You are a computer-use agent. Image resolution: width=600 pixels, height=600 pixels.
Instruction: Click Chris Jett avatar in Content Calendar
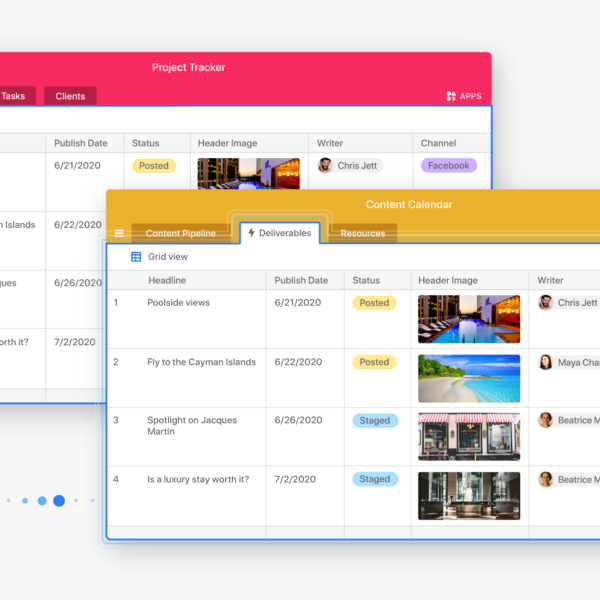click(x=545, y=302)
